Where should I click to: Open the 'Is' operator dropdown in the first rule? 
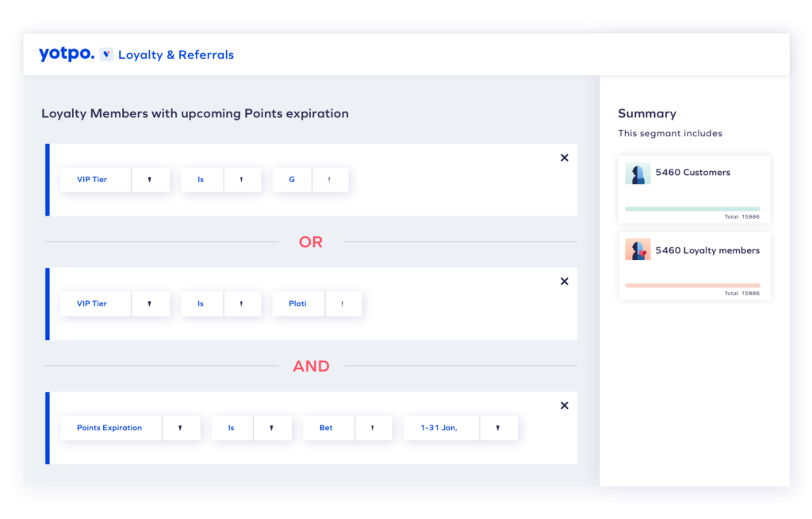pos(243,180)
